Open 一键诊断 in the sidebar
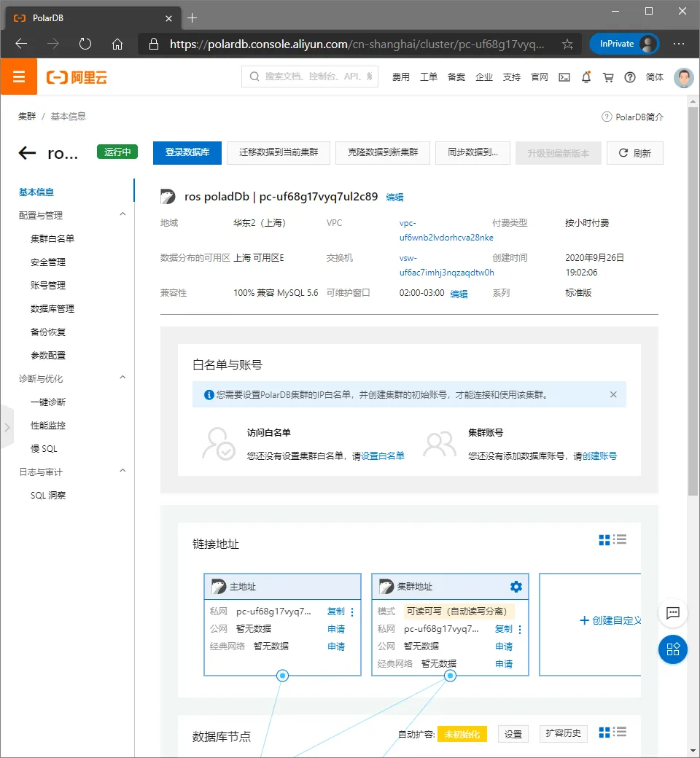This screenshot has width=700, height=758. pyautogui.click(x=48, y=402)
